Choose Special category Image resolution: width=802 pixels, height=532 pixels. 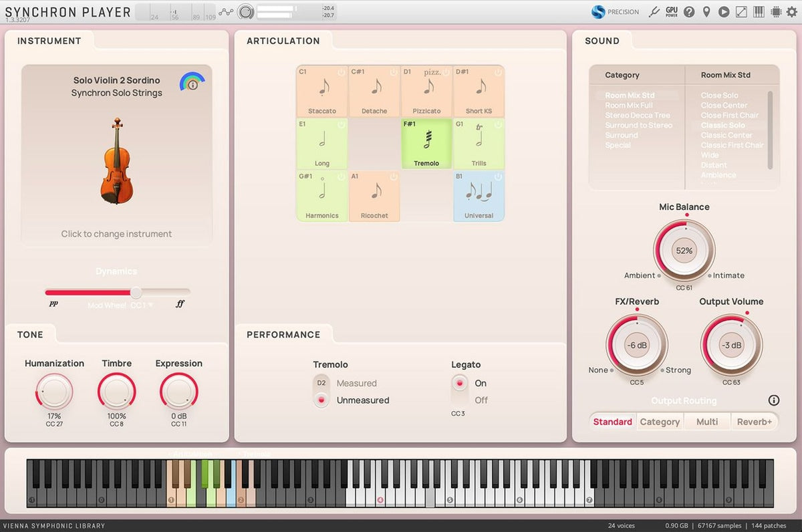(618, 146)
